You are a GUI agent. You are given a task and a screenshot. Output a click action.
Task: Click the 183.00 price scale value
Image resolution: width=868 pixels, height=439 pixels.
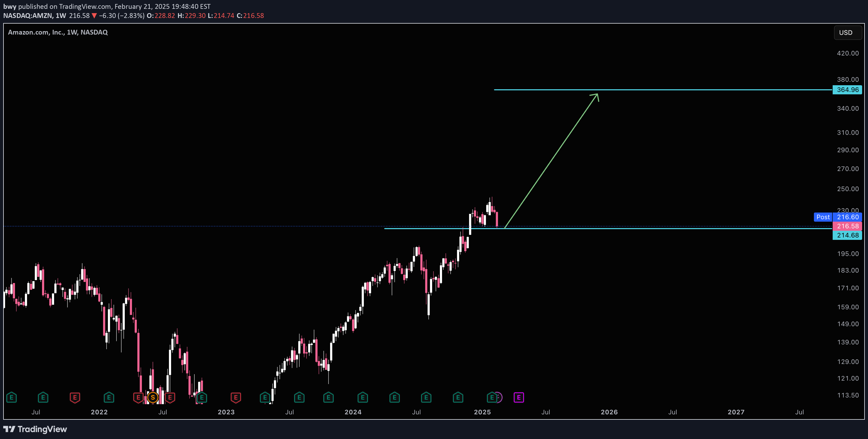848,270
